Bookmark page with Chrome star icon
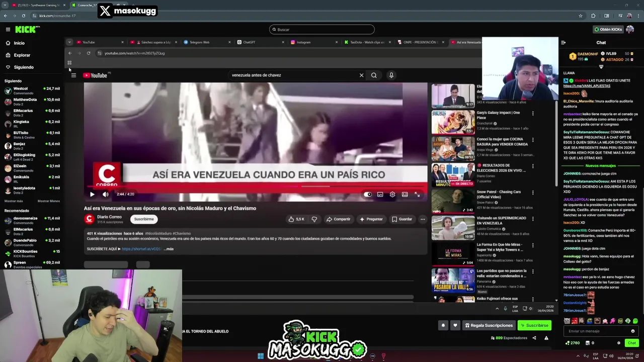Screen dimensions: 644x362 (x=581, y=16)
